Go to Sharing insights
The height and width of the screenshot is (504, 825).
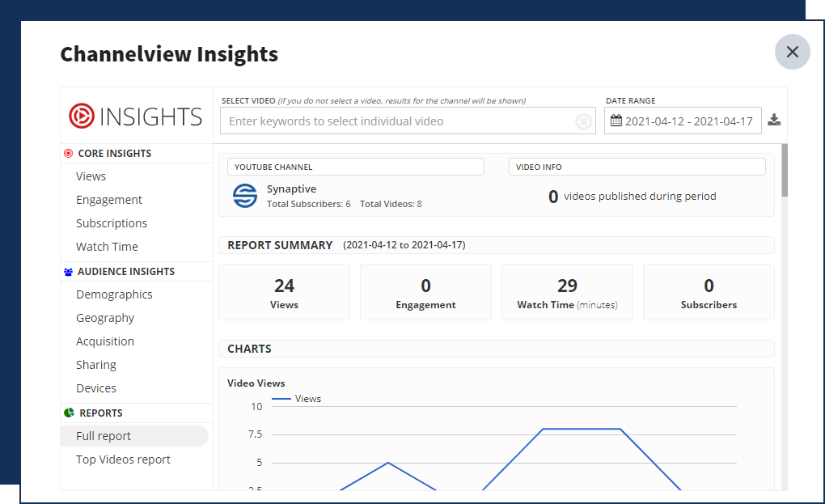(x=96, y=365)
